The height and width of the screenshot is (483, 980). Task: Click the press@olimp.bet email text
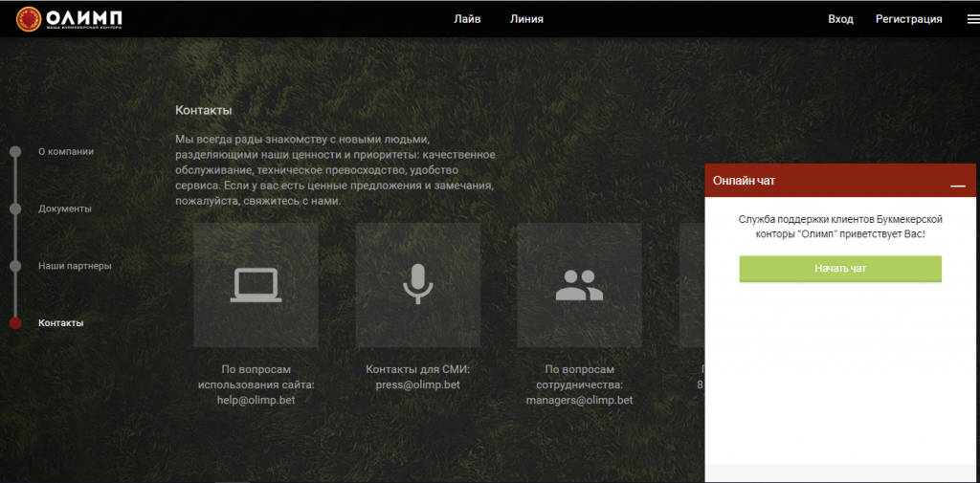417,384
